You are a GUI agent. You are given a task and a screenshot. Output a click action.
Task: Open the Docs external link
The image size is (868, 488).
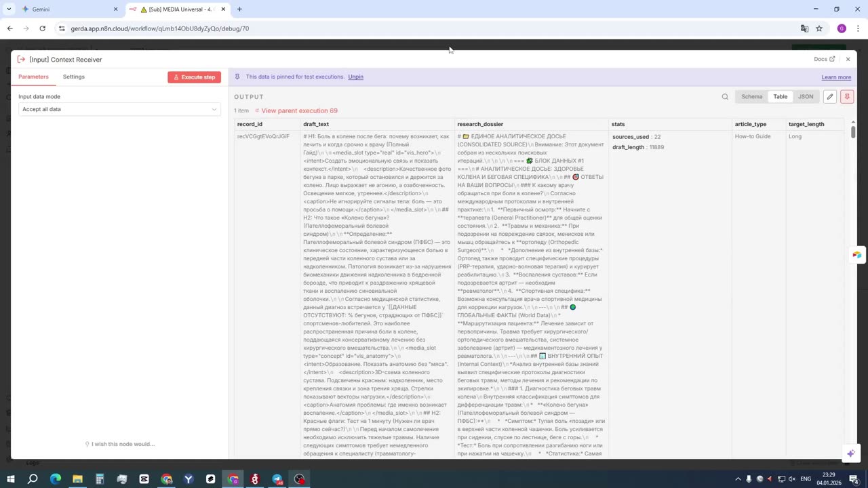tap(824, 60)
